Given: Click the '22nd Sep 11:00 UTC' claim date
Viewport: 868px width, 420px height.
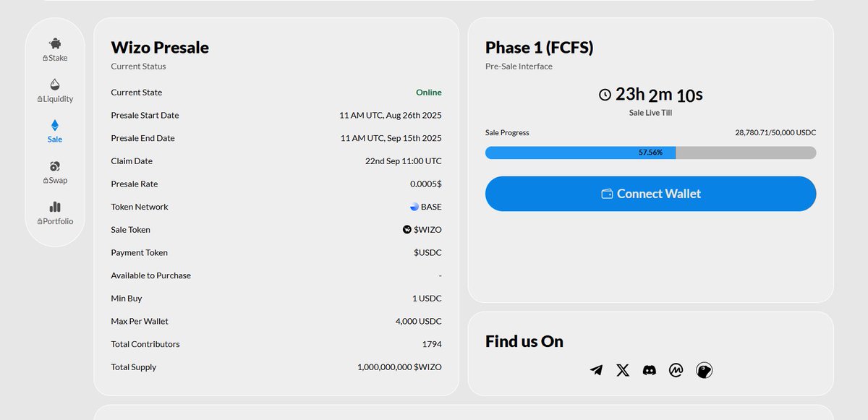Looking at the screenshot, I should click(x=404, y=161).
